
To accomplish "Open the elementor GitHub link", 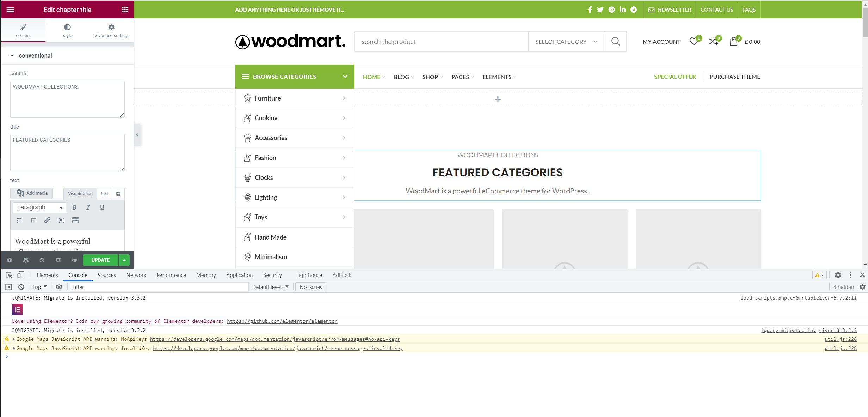I will point(282,321).
